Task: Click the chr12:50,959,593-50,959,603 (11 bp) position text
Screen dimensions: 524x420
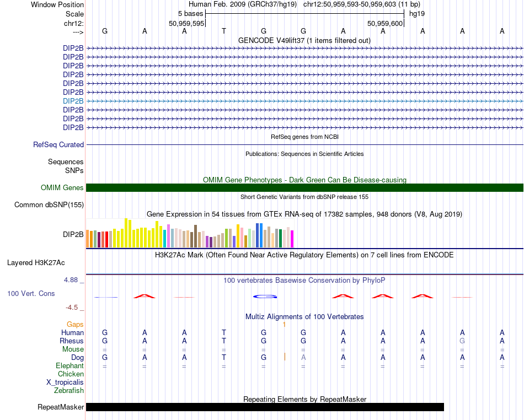Action: (x=362, y=4)
